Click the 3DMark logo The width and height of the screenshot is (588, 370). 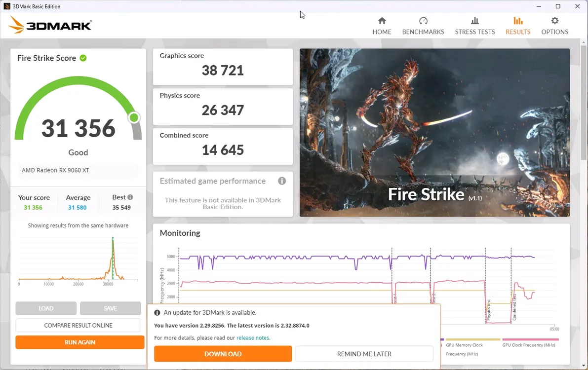50,25
